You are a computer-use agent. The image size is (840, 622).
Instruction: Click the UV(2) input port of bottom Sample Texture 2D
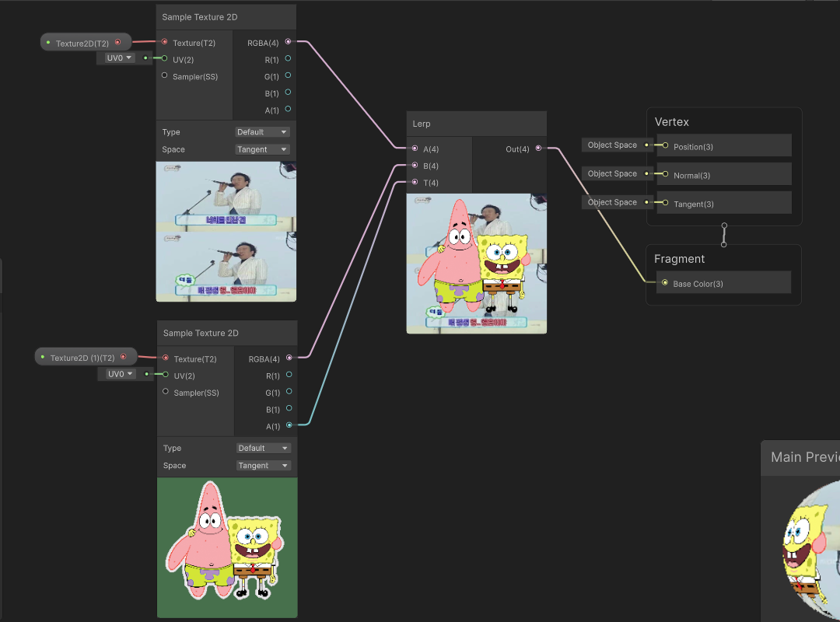166,375
